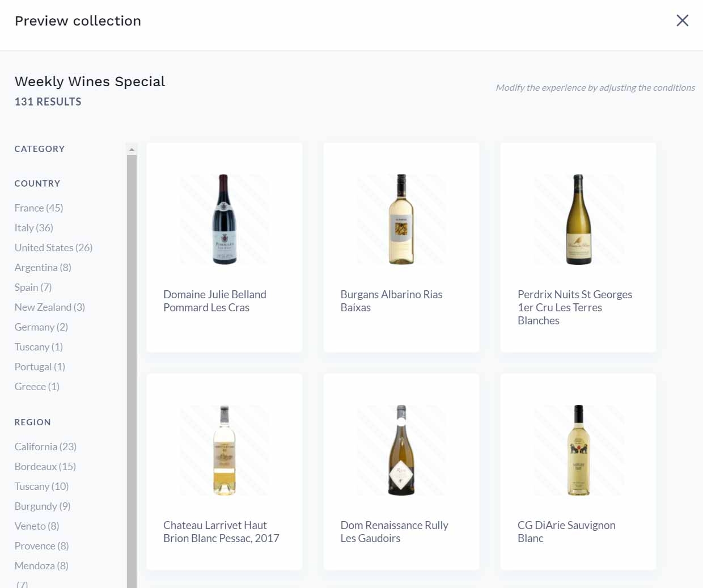Open Perdrix Nuits St Georges bottle image
703x588 pixels.
578,219
